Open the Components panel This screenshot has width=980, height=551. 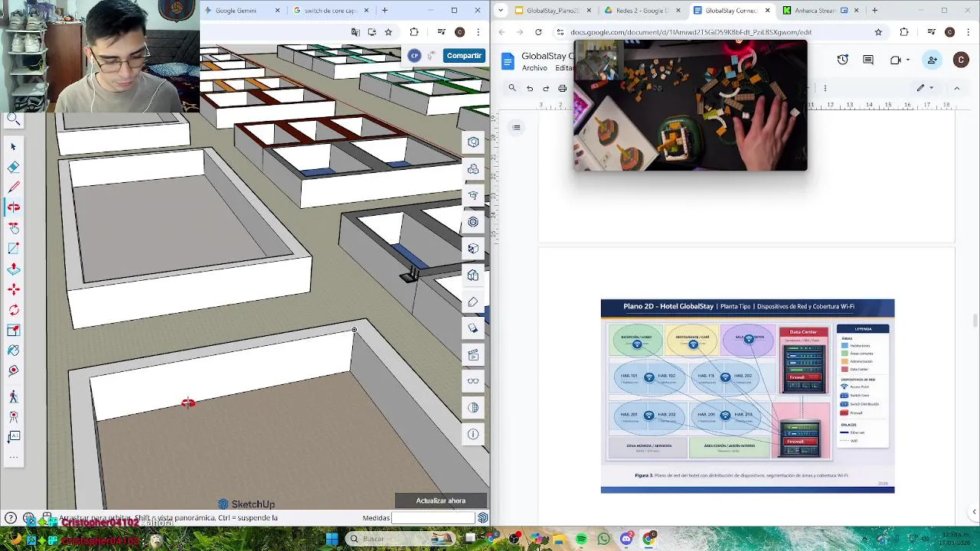coord(473,222)
